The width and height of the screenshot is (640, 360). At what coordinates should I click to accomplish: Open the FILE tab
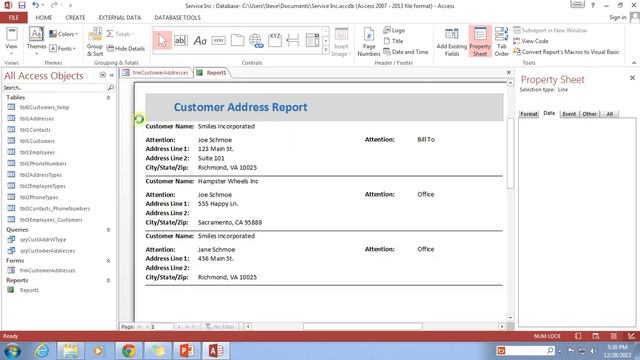click(x=14, y=18)
